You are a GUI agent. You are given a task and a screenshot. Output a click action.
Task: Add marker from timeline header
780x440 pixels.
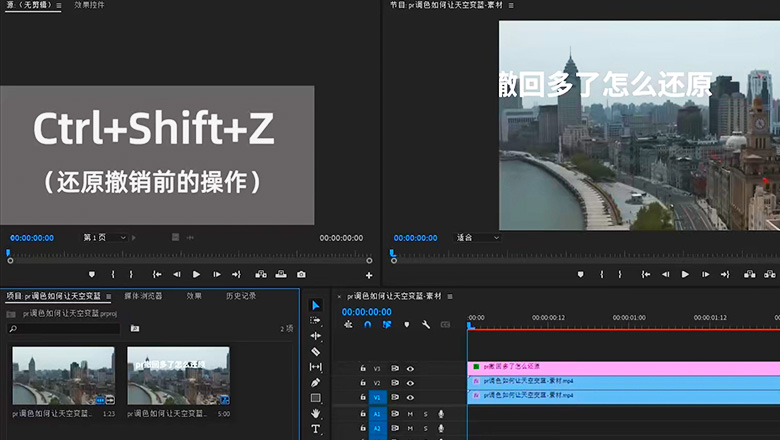point(406,325)
